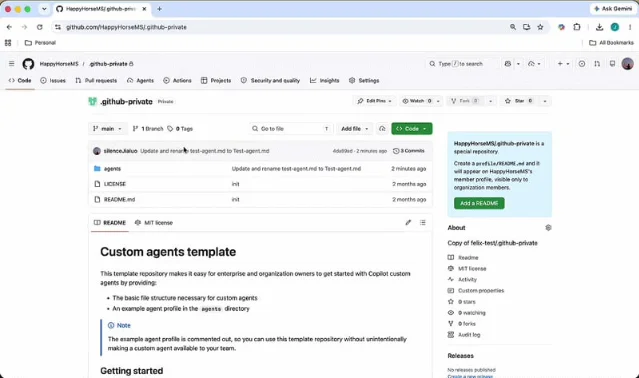Open the 1 Branch link

[148, 129]
